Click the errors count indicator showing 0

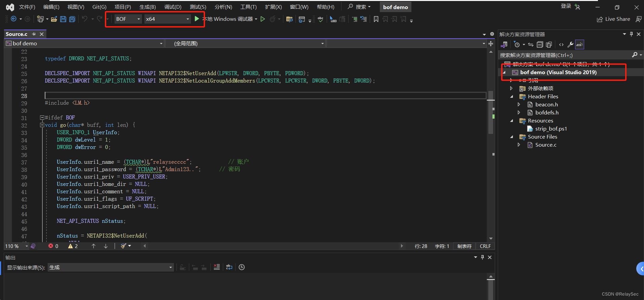coord(53,246)
